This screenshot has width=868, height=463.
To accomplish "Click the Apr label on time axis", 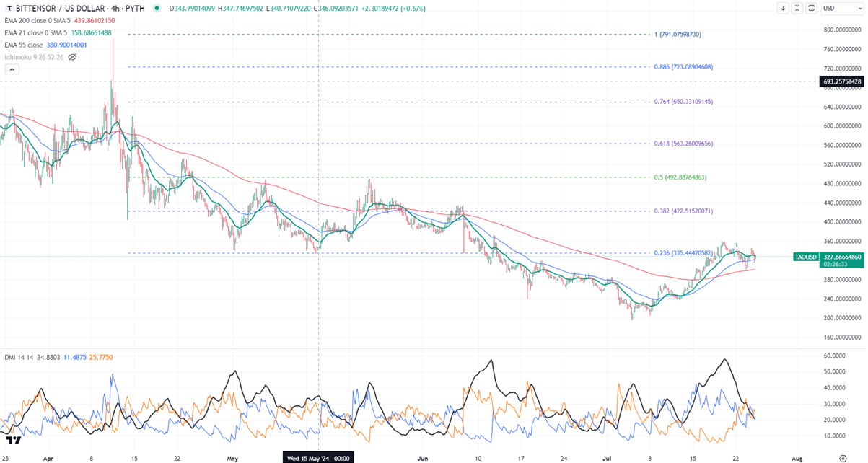I will [48, 457].
